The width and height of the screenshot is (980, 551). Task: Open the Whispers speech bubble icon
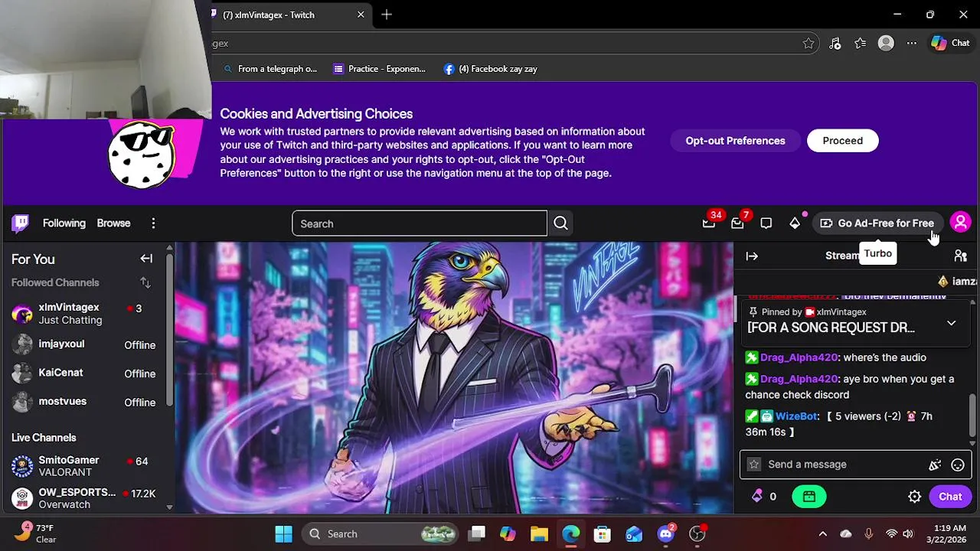[x=766, y=223]
